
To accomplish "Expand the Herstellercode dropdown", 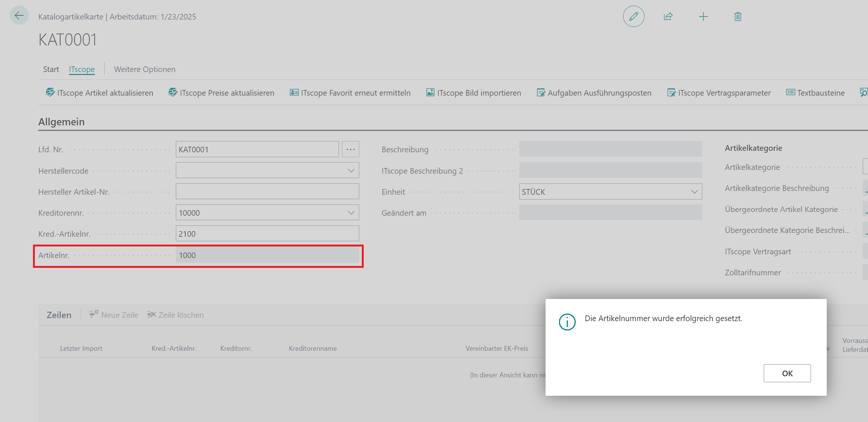I will click(351, 171).
